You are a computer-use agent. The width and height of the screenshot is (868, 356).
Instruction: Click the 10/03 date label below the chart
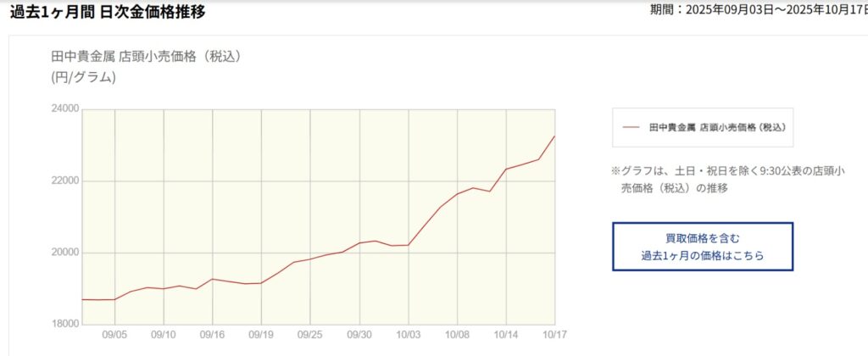pos(409,335)
